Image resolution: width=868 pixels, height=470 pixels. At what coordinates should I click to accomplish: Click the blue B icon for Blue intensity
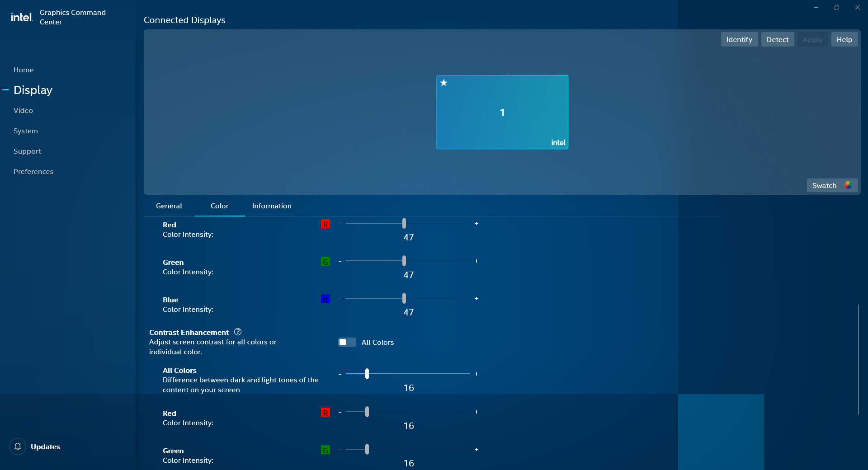coord(325,299)
